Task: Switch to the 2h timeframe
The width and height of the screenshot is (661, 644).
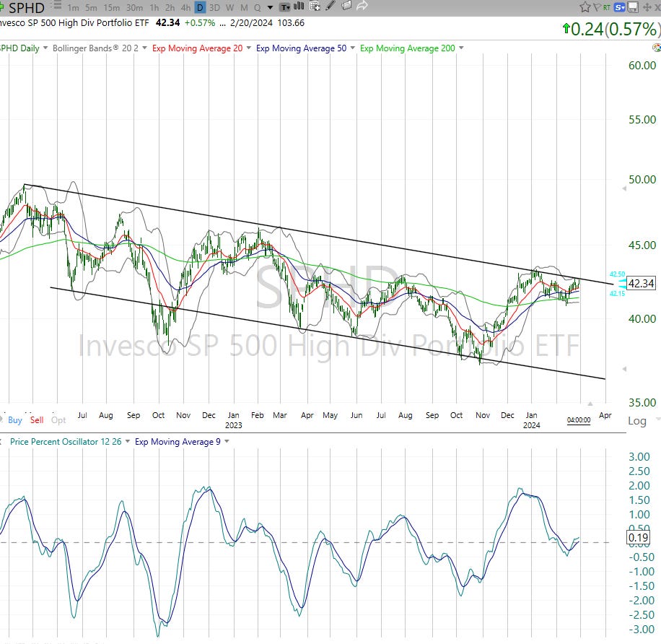Action: coord(170,8)
